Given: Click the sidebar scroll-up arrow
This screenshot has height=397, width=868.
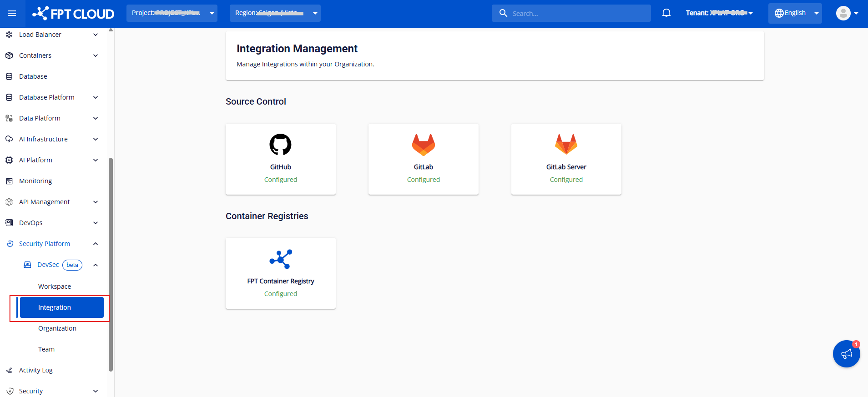Looking at the screenshot, I should click(x=111, y=30).
